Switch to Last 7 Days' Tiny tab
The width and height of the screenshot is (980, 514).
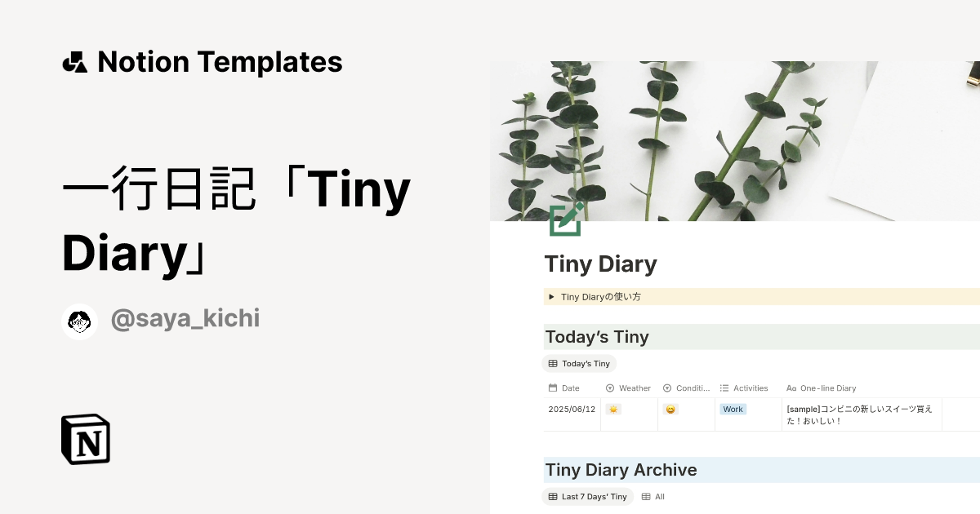587,497
